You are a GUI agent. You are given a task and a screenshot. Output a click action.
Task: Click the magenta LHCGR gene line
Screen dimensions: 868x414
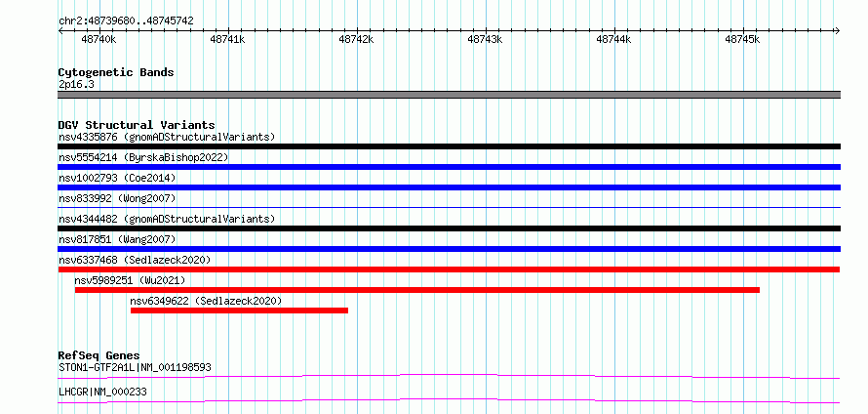(x=449, y=400)
